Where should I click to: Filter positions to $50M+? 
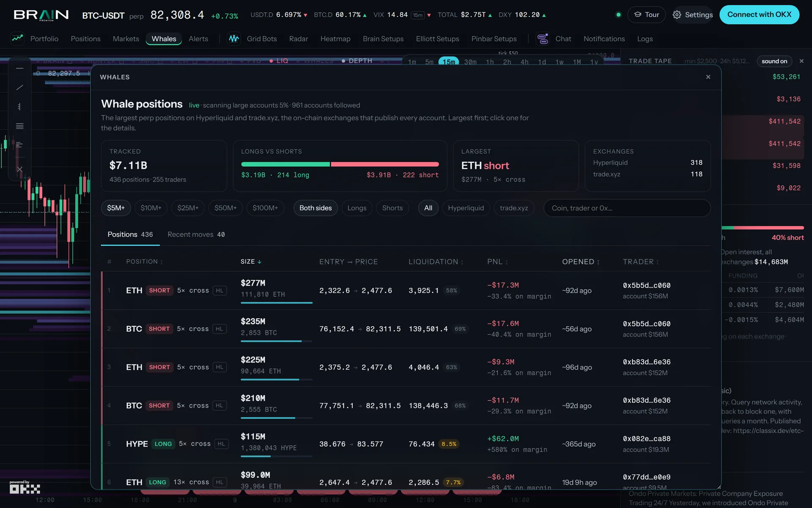point(225,208)
